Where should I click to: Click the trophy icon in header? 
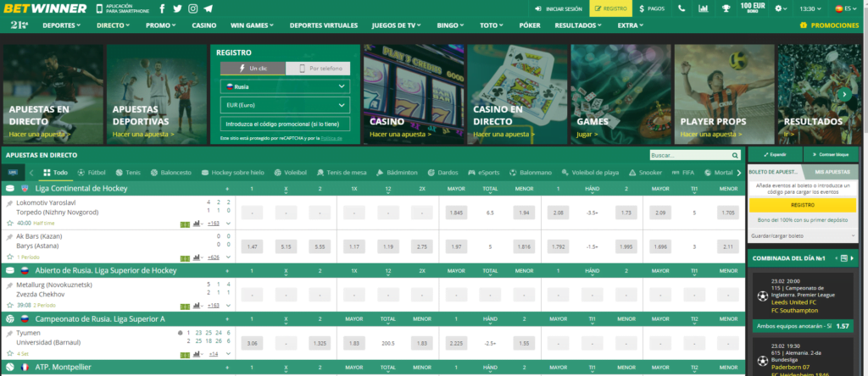click(x=726, y=8)
